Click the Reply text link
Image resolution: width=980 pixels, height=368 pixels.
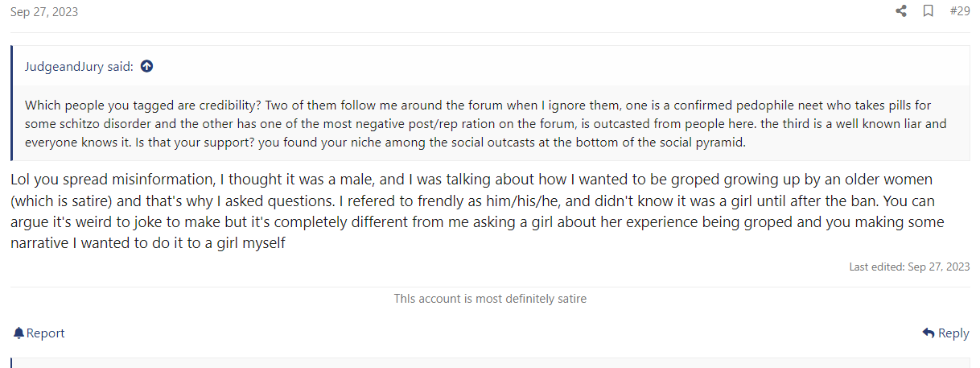[x=953, y=333]
